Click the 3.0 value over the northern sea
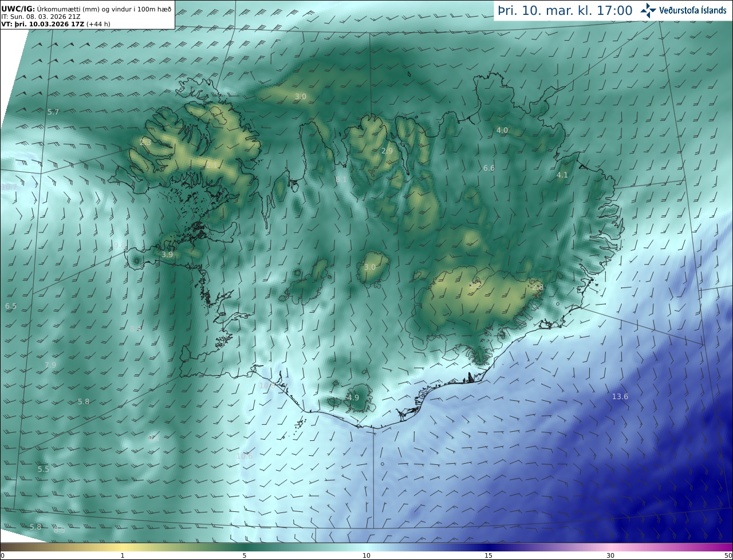733x560 pixels. [301, 97]
